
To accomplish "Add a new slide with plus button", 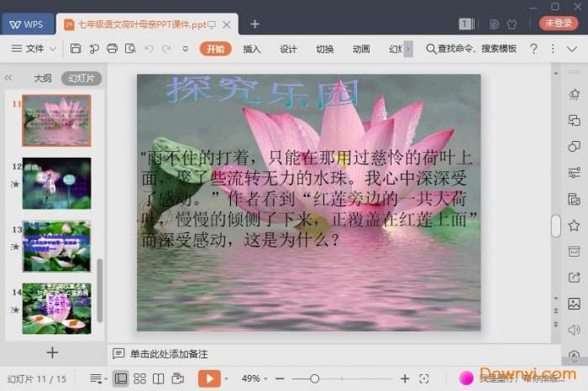I will tap(52, 352).
